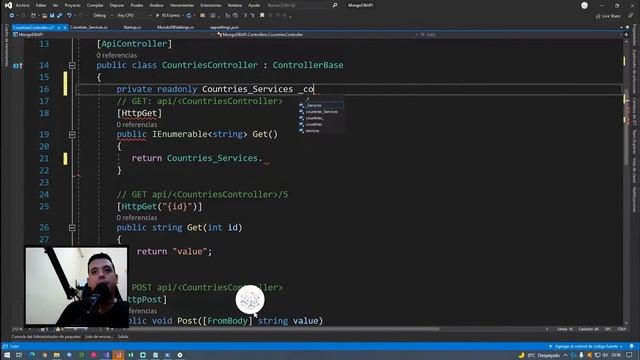640x360 pixels.
Task: Click the Save toolbar icon
Action: tap(52, 16)
